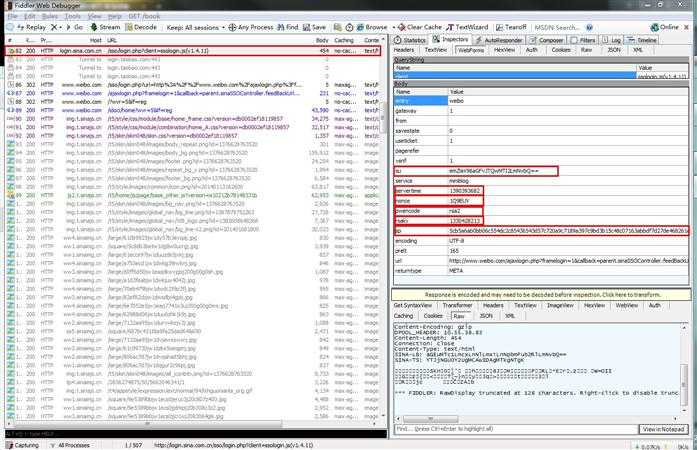697x450 pixels.
Task: Click the response Find search box
Action: [x=516, y=429]
